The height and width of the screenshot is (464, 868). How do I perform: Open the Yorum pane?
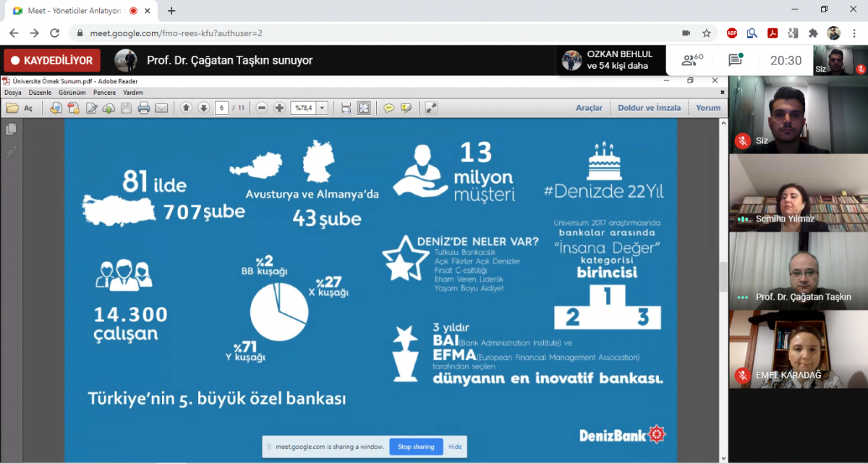[x=708, y=108]
